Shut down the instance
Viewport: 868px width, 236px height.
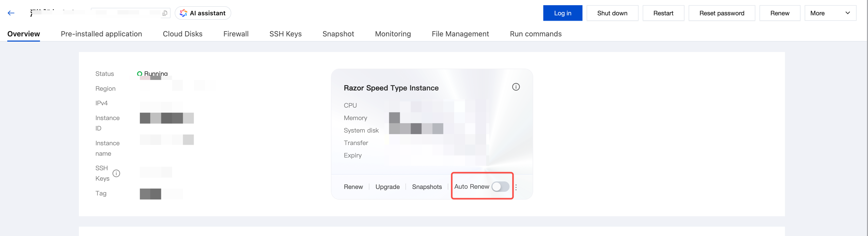point(612,13)
